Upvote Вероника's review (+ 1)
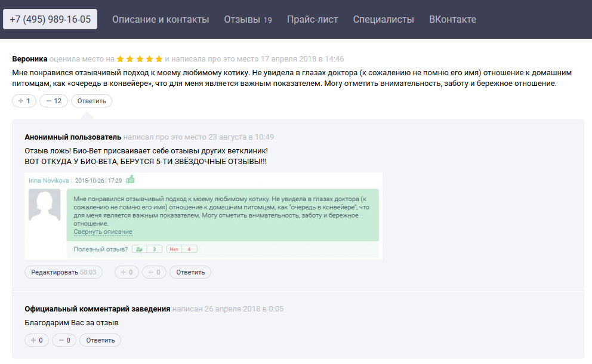This screenshot has width=592, height=364. point(24,101)
